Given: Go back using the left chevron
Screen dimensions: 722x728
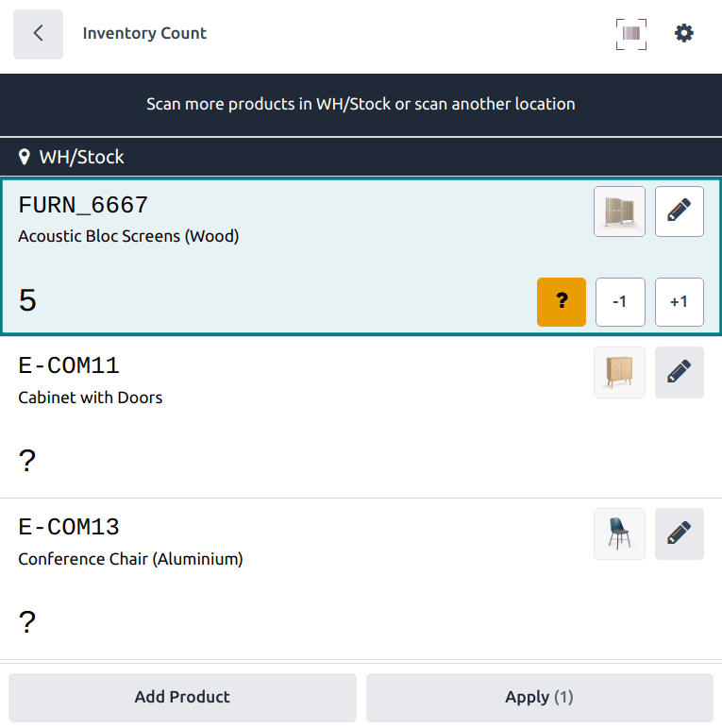Looking at the screenshot, I should pos(38,34).
